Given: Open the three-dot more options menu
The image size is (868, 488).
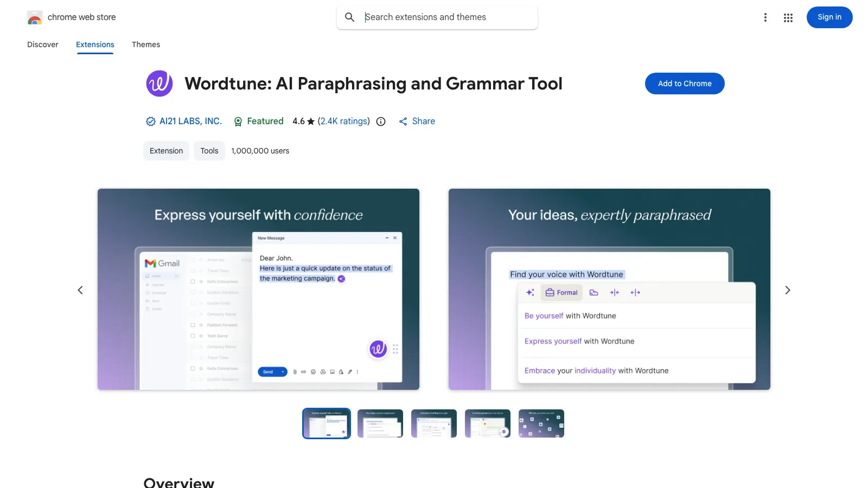Looking at the screenshot, I should pos(765,17).
